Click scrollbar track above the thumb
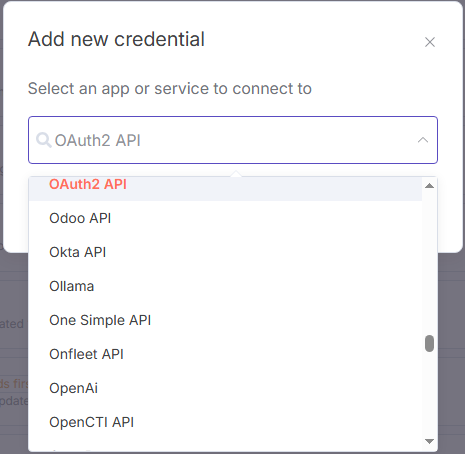Image resolution: width=465 pixels, height=454 pixels. point(429,262)
